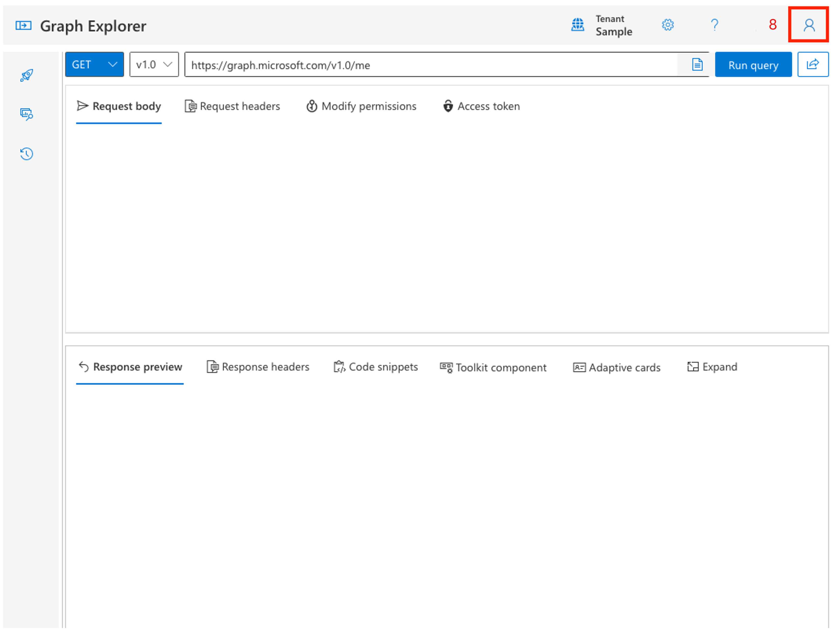Select the Access token tab

[x=481, y=106]
